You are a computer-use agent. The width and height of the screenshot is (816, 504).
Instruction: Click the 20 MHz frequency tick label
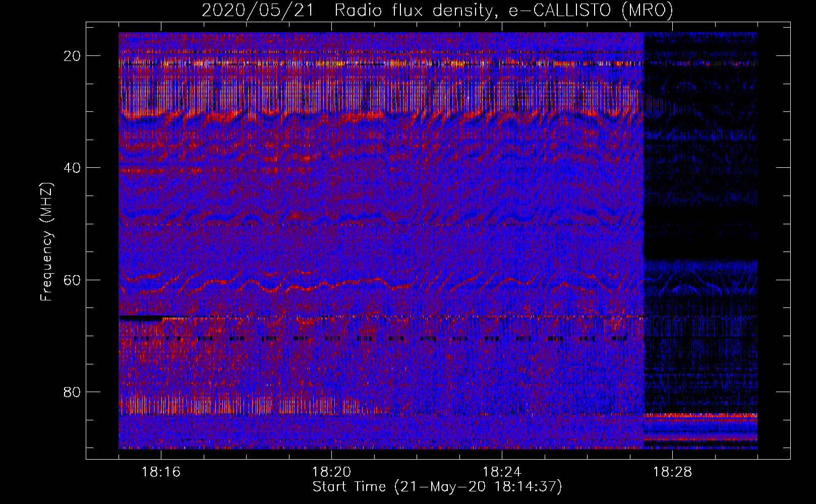72,56
